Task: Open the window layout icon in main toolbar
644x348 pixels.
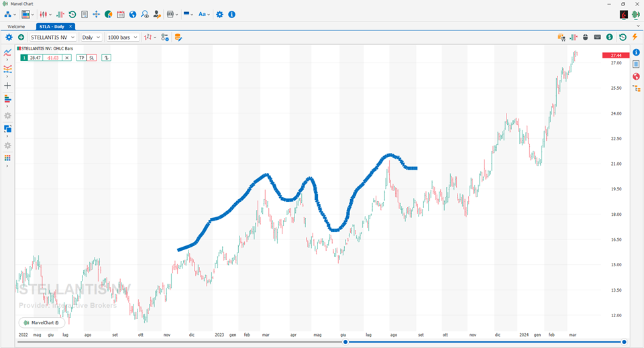Action: point(170,14)
